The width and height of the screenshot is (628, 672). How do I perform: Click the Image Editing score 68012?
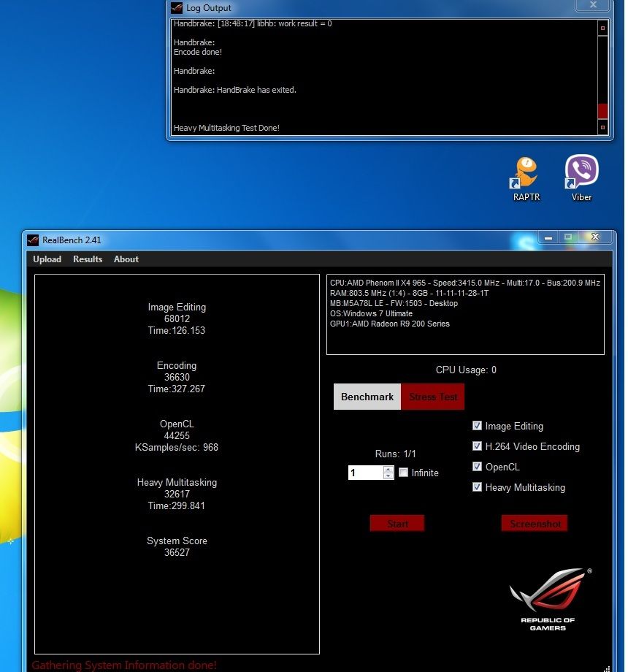[x=177, y=318]
